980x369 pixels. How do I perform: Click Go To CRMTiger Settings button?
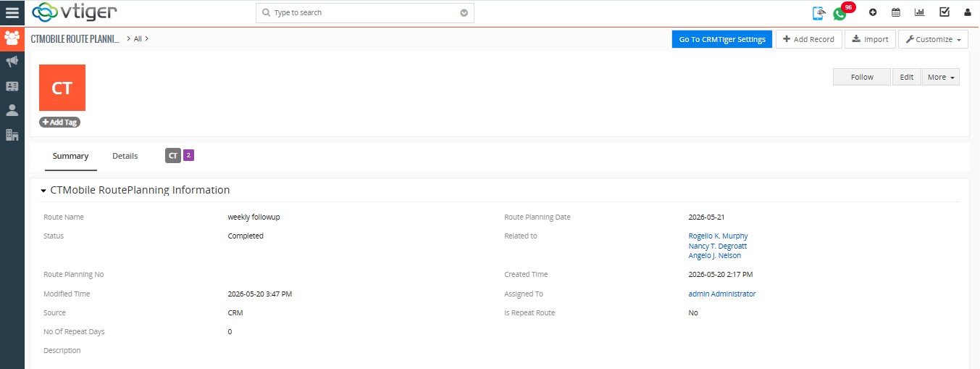[722, 39]
